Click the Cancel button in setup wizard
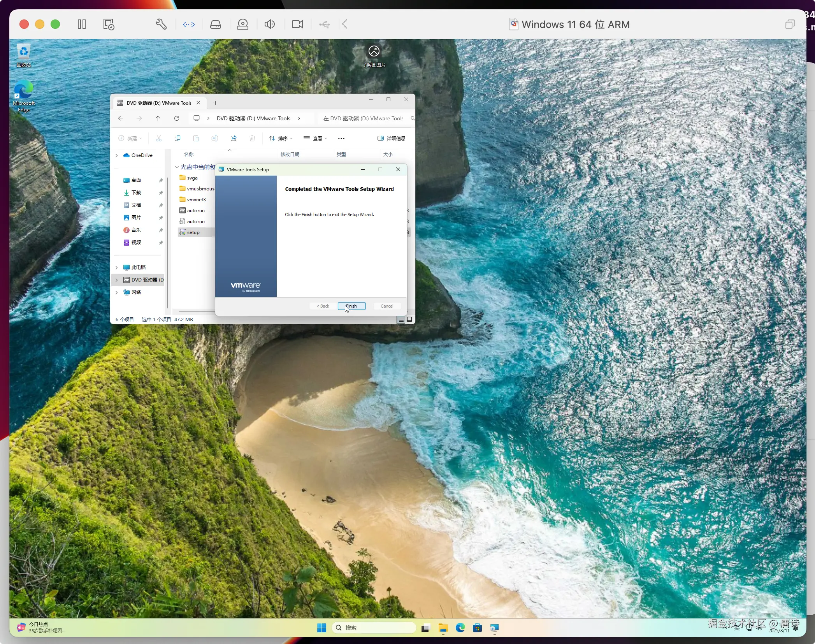Viewport: 815px width, 644px height. (386, 306)
